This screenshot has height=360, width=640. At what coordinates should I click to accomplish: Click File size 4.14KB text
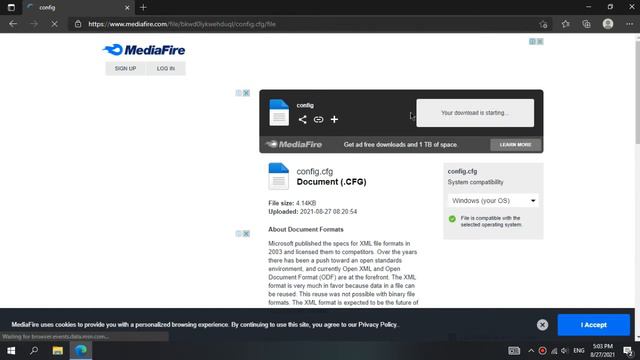pos(292,203)
